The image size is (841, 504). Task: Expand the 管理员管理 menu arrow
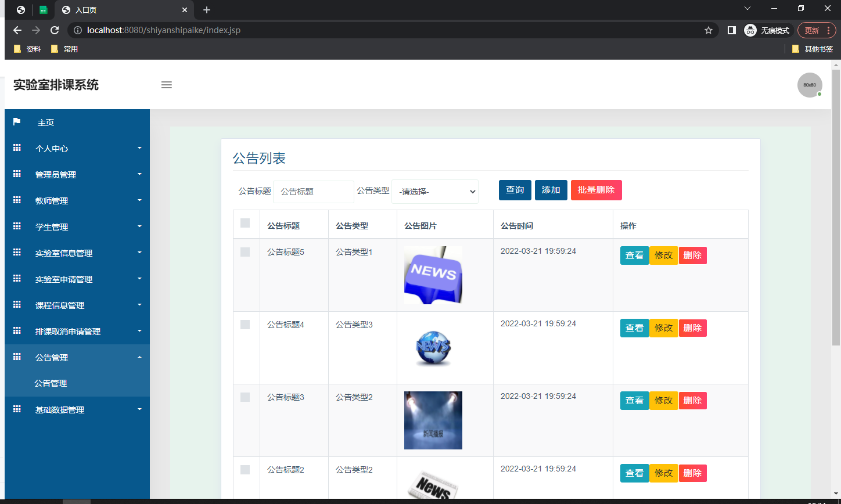point(139,174)
